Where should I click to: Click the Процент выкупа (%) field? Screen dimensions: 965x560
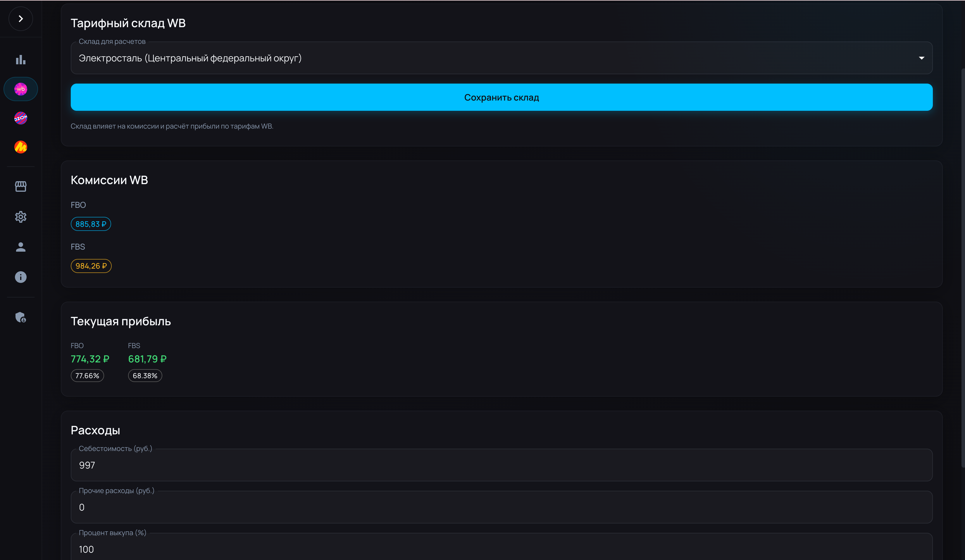501,549
